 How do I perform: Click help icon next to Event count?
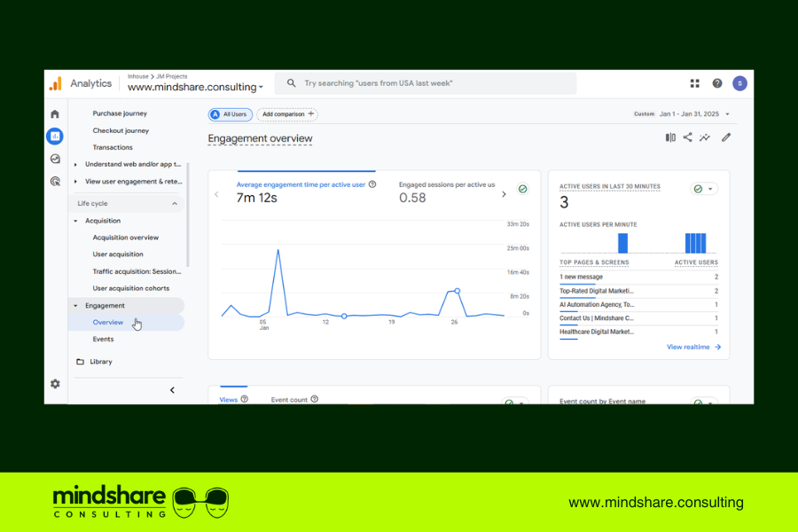point(315,399)
